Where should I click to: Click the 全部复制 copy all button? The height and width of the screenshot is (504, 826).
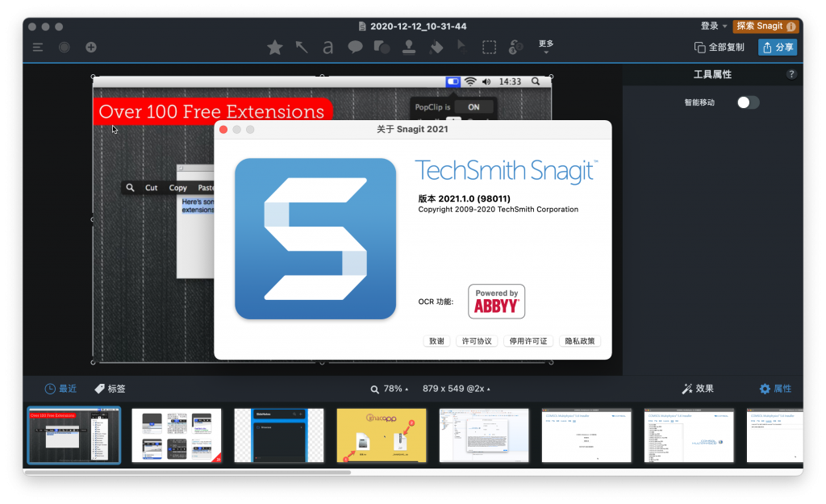pos(719,48)
